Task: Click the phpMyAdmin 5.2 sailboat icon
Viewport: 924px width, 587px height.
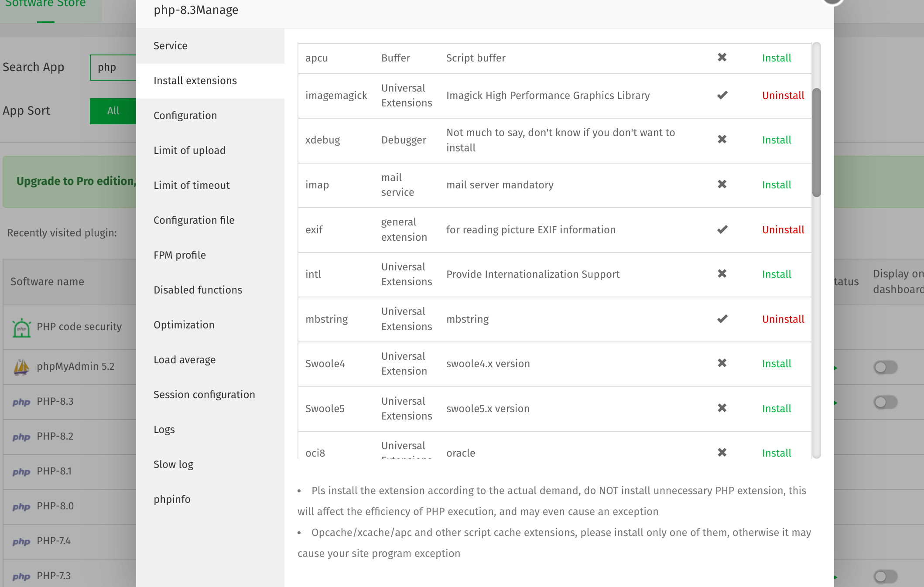Action: (x=21, y=367)
